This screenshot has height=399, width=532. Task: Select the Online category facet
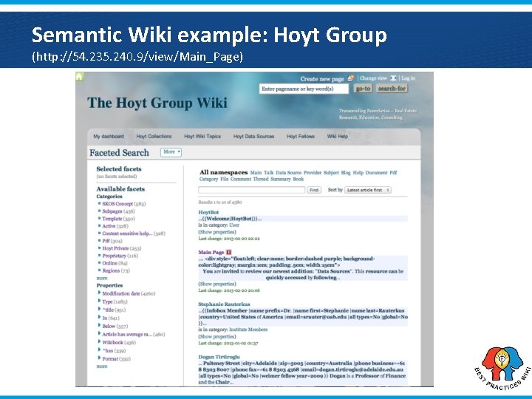(x=109, y=263)
